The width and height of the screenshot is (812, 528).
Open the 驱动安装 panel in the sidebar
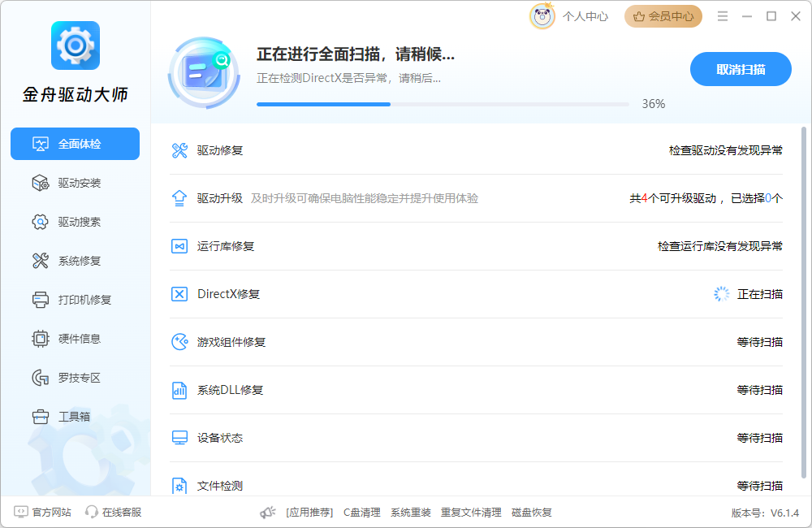pyautogui.click(x=75, y=183)
